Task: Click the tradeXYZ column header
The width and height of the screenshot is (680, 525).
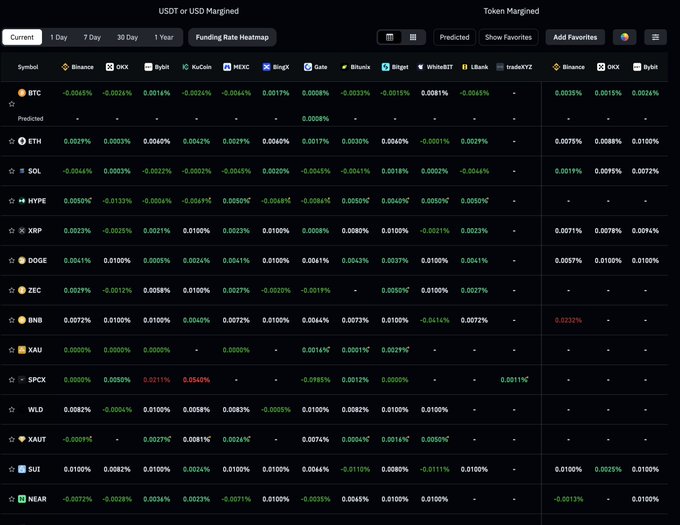Action: click(514, 67)
